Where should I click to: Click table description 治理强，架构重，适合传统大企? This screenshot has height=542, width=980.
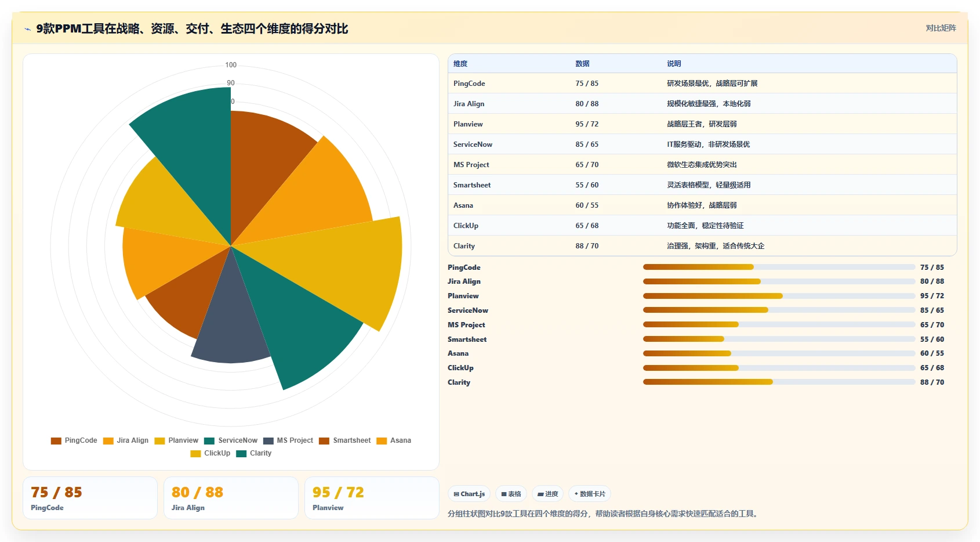716,246
